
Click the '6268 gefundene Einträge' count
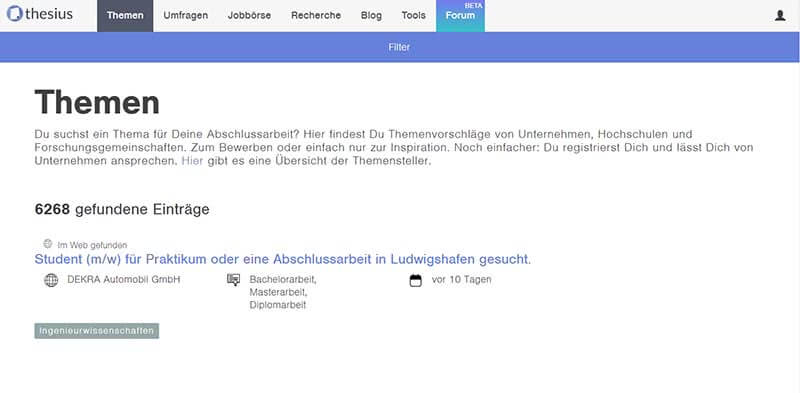click(x=122, y=209)
